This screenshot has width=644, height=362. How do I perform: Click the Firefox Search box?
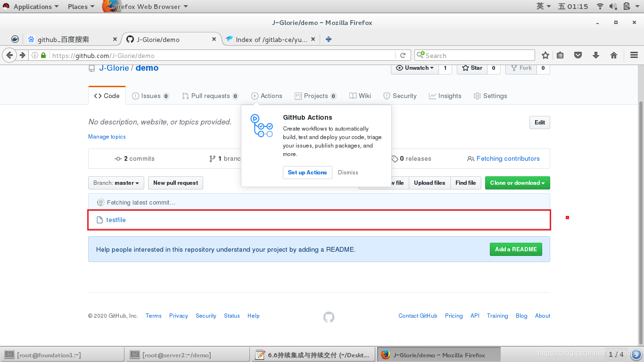[475, 55]
